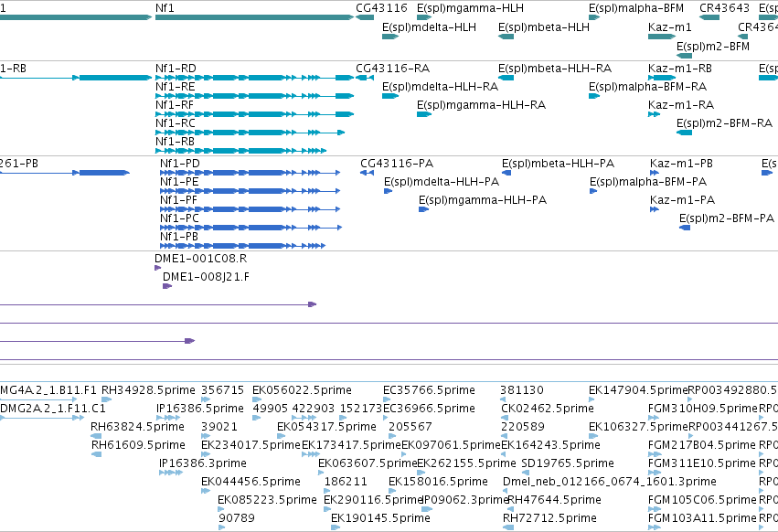This screenshot has height=532, width=778.
Task: Select E(spl)mgamma-HLH gene label
Action: point(470,8)
